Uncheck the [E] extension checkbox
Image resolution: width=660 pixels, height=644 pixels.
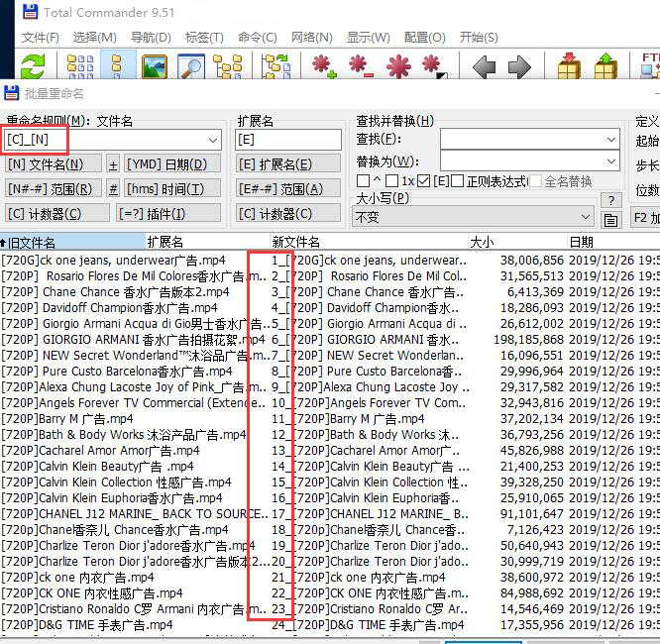pyautogui.click(x=424, y=181)
